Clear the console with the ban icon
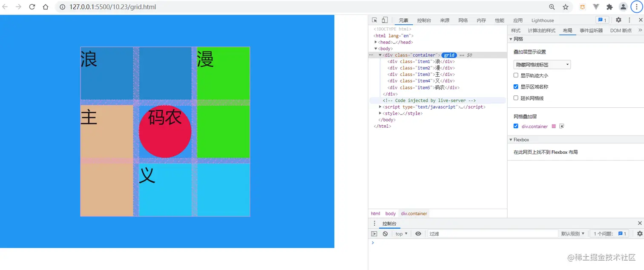Screen dimensions: 644x270 click(385, 234)
